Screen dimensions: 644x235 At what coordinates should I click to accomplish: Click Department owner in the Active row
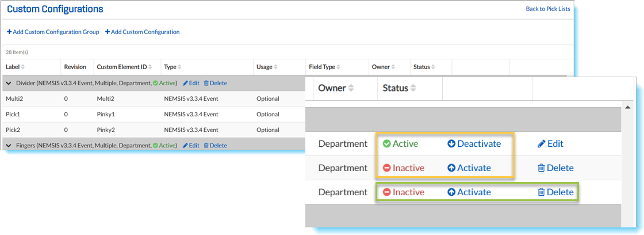point(343,143)
